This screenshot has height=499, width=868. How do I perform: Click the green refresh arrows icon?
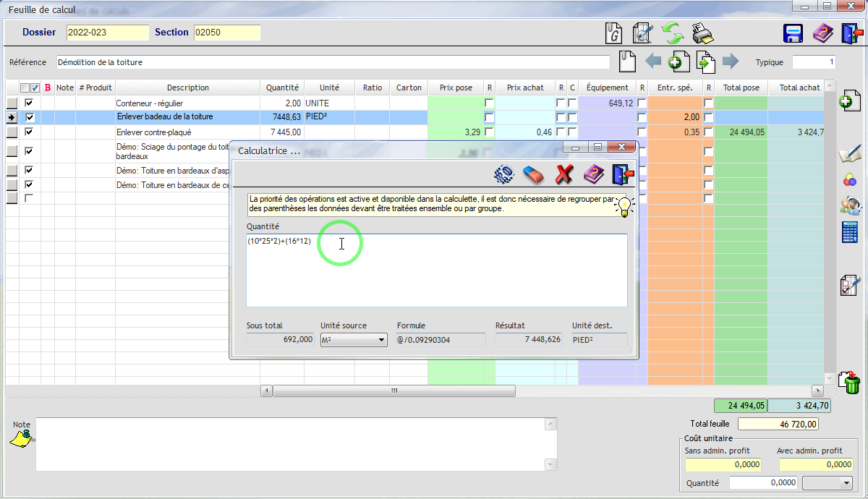point(673,33)
